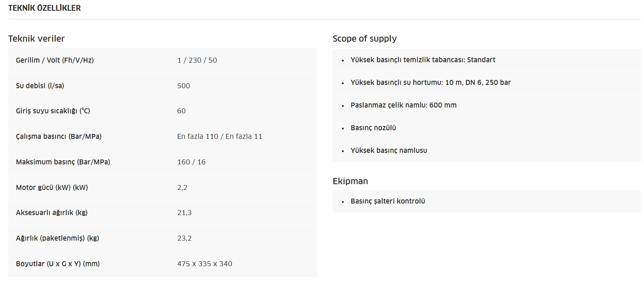
Task: Click the Giriş suyu sıcaklığı row label
Action: 53,111
